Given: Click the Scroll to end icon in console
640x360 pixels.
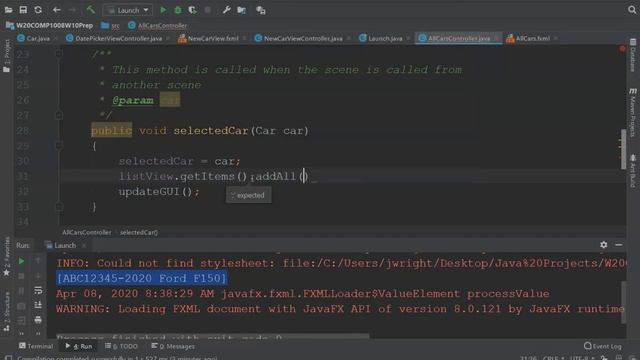Looking at the screenshot, I should (x=38, y=305).
